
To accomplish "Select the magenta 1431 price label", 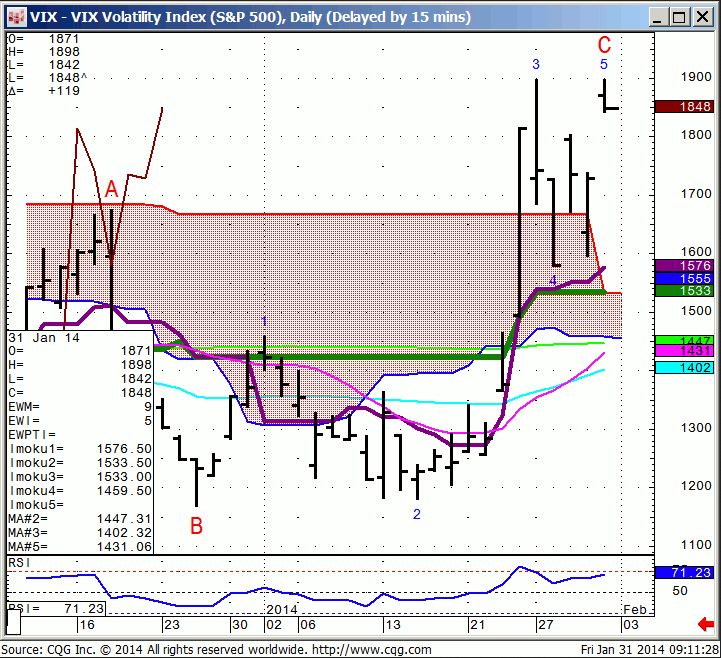I will pos(685,351).
